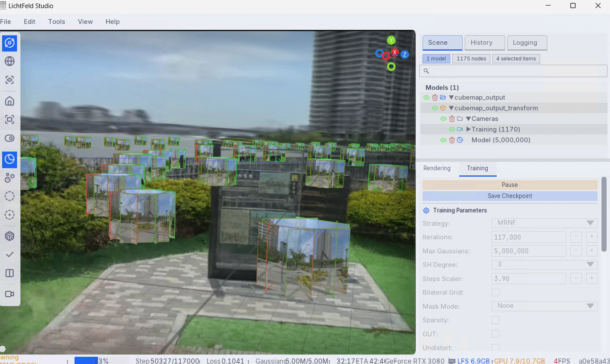
Task: Switch to the History tab
Action: pyautogui.click(x=485, y=43)
